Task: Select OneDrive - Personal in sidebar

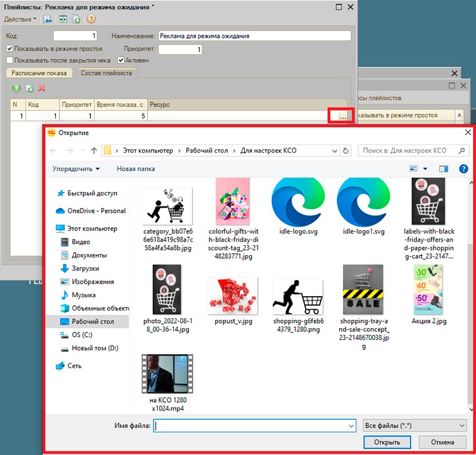Action: (x=91, y=211)
